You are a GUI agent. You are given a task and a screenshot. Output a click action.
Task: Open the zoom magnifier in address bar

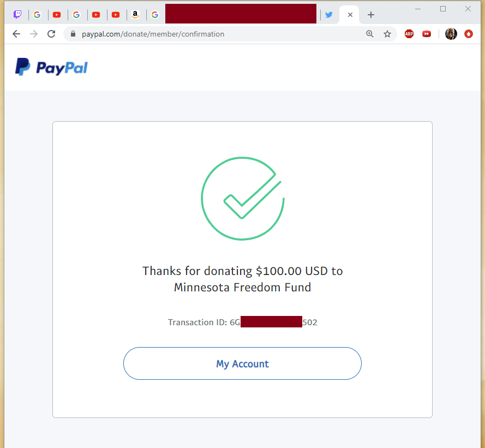click(370, 34)
